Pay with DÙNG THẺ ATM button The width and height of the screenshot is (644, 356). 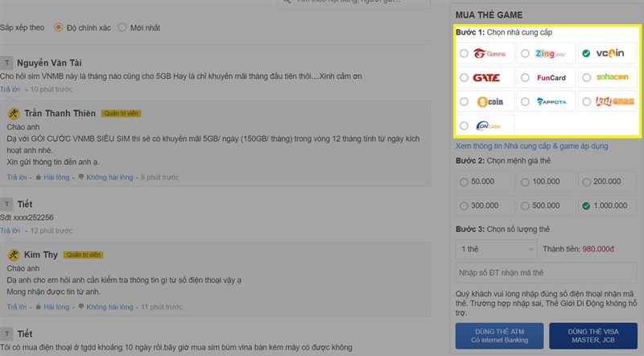[x=499, y=336]
